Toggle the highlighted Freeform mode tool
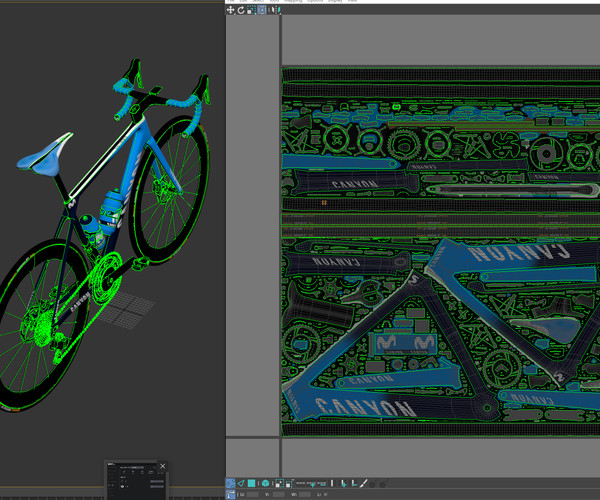 [x=262, y=10]
